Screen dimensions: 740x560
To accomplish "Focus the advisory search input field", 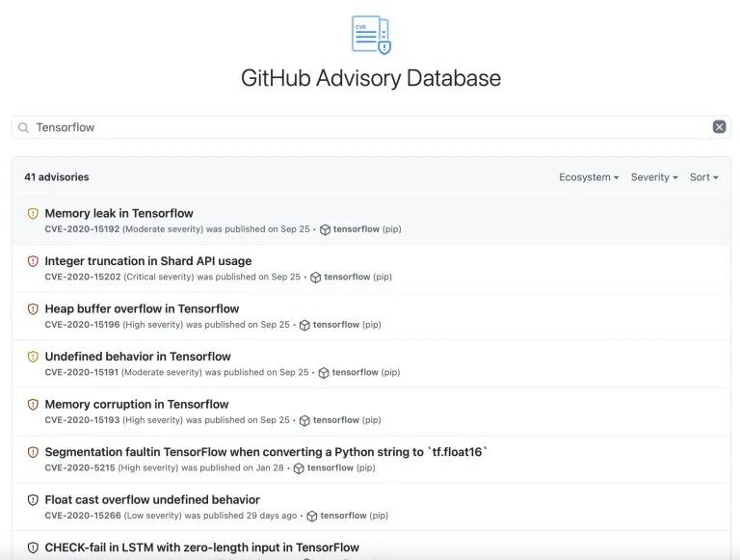I will click(366, 127).
